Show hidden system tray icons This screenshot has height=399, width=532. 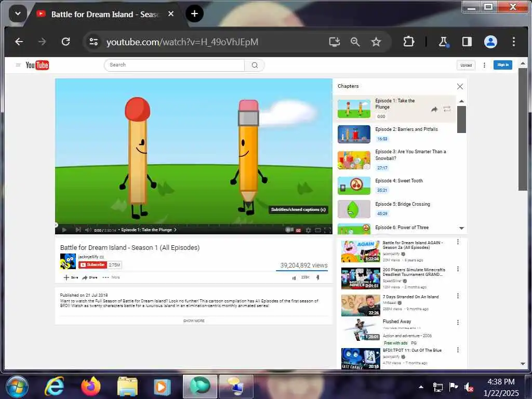point(421,387)
